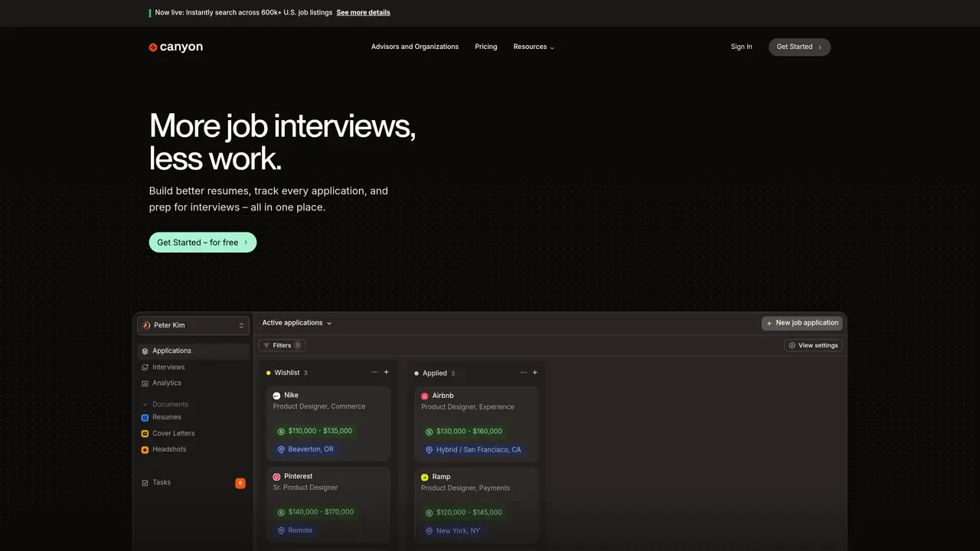This screenshot has height=551, width=980.
Task: Click the View settings gear icon
Action: (792, 346)
